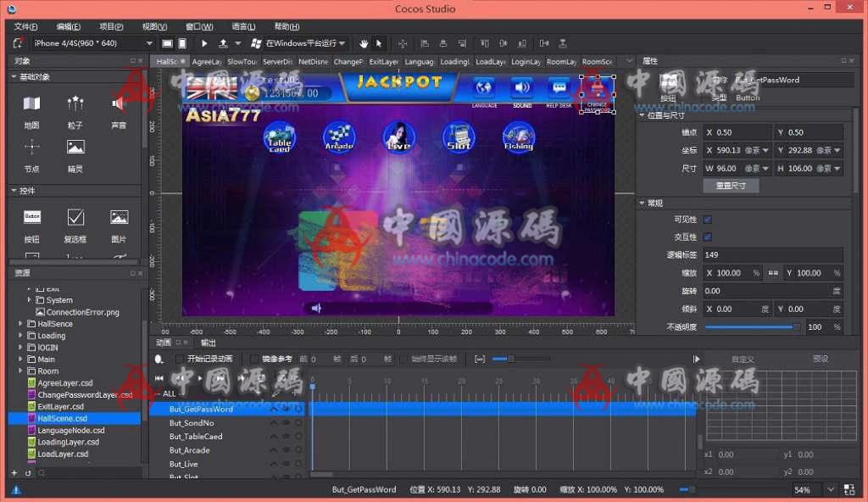Open the 自定义 custom easing tab
Screen dimensions: 868x502
[x=743, y=359]
